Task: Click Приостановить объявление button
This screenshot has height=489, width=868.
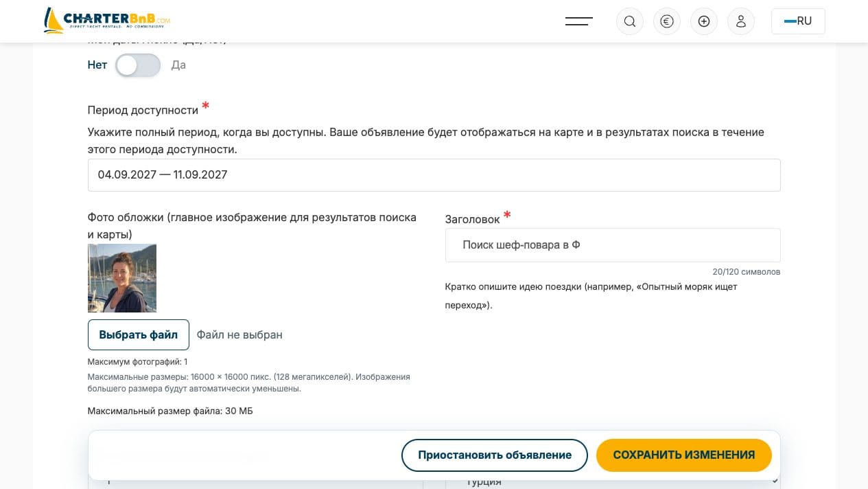Action: pyautogui.click(x=495, y=455)
